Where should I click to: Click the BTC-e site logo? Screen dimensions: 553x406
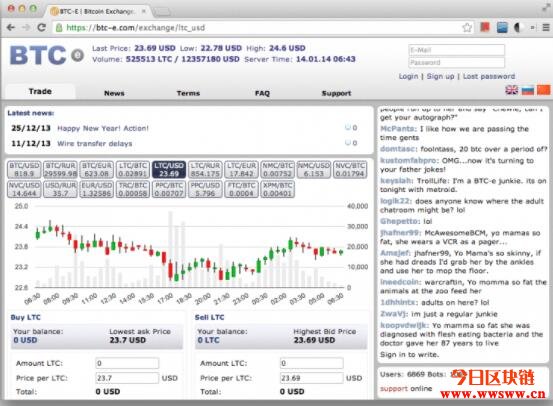click(46, 55)
